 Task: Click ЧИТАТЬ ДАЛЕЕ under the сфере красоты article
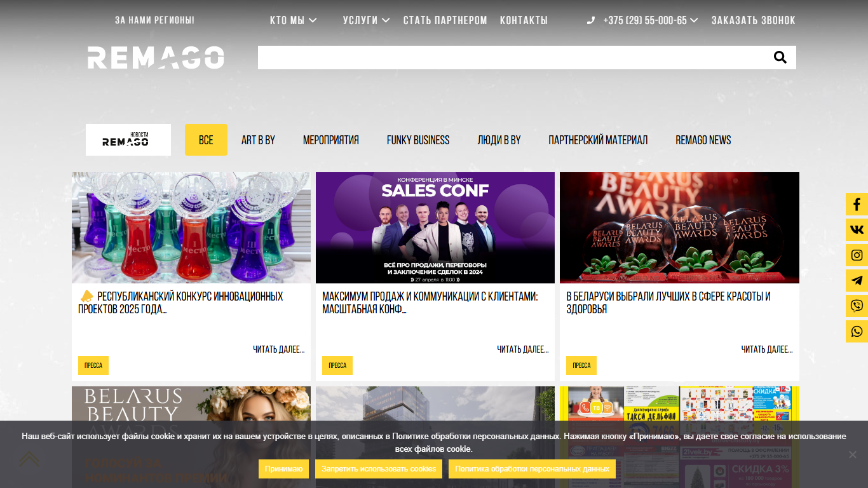767,349
